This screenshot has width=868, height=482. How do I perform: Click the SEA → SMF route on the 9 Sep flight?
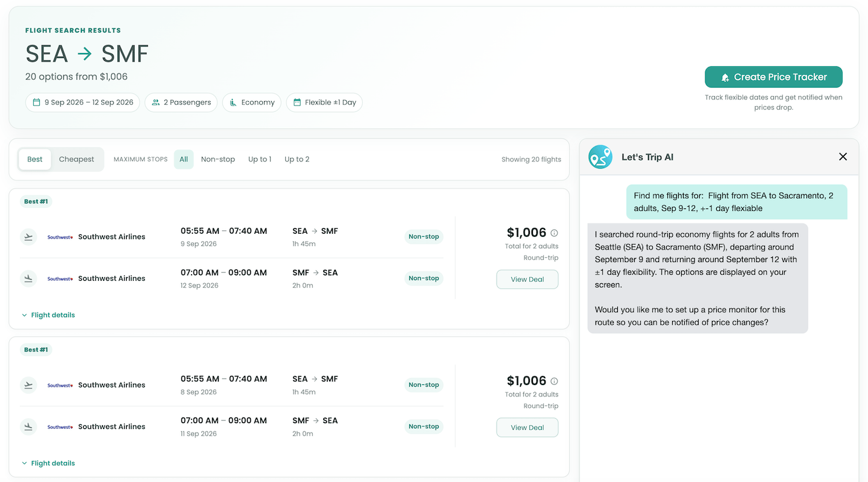point(315,231)
